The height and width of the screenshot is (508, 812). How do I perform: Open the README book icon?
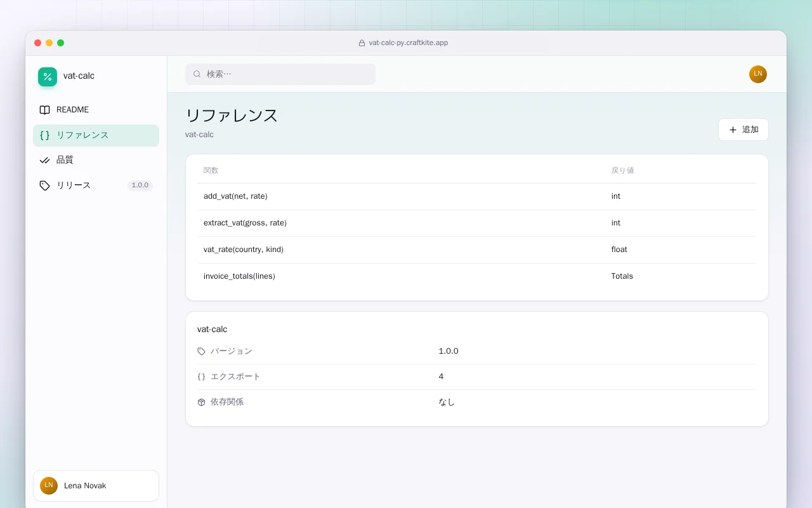pos(44,110)
